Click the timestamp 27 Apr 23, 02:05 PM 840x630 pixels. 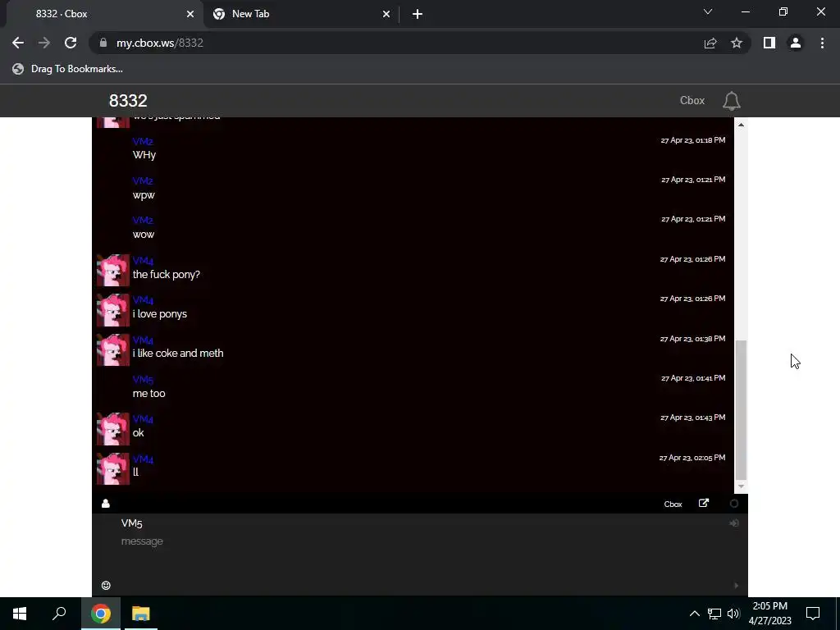[x=692, y=458]
